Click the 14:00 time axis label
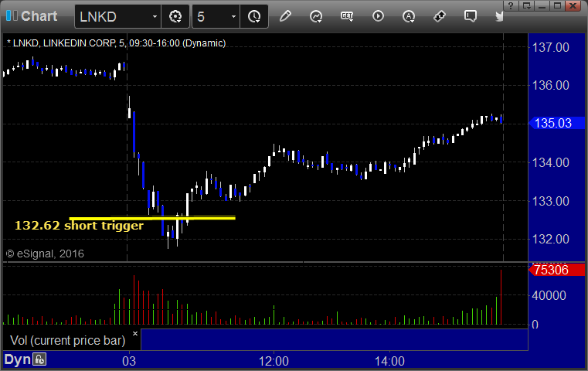 389,361
